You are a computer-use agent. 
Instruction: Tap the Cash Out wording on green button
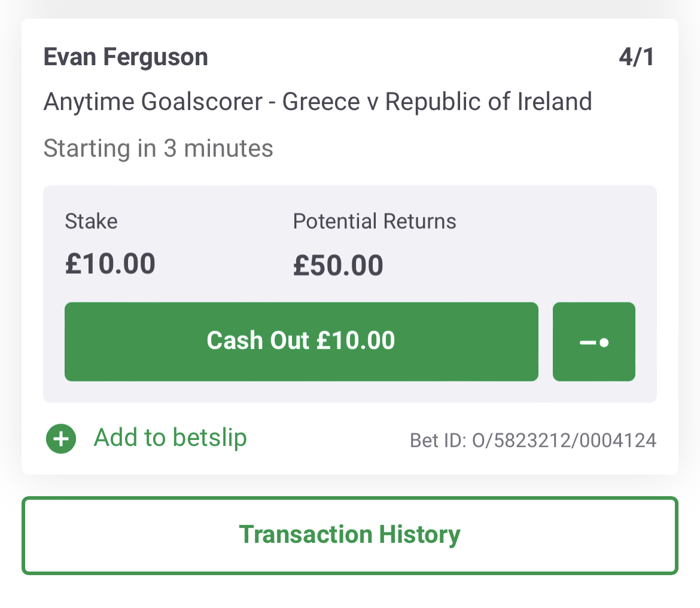258,341
